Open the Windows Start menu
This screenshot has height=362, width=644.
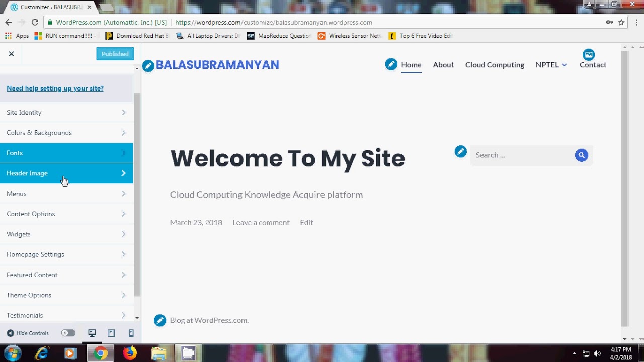12,353
